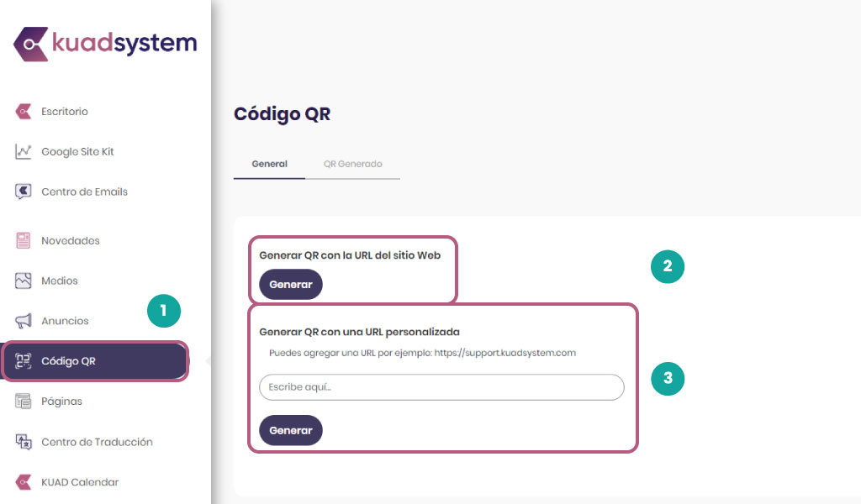Switch to the General tab
The height and width of the screenshot is (504, 861).
click(269, 164)
